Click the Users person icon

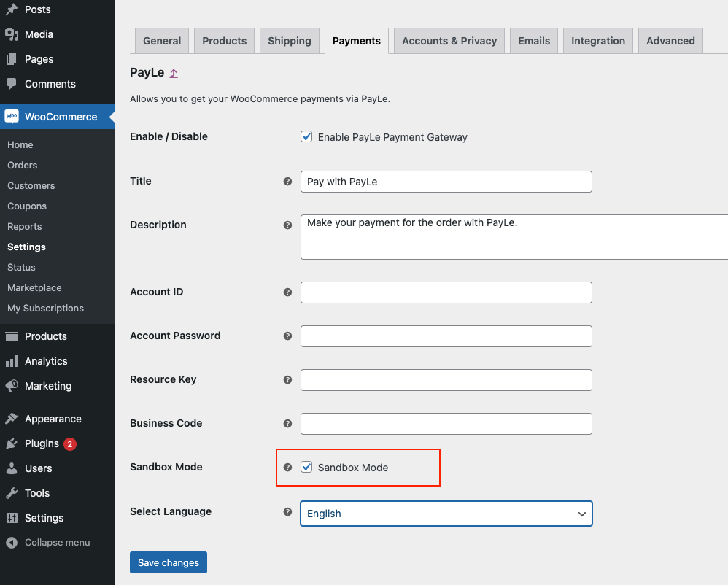point(12,468)
